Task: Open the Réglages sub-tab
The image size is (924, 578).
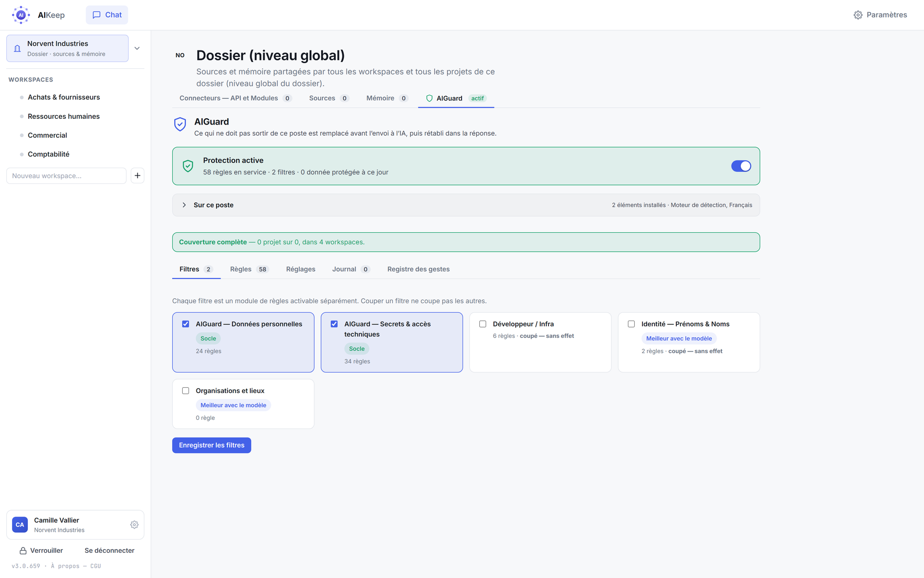Action: 301,269
